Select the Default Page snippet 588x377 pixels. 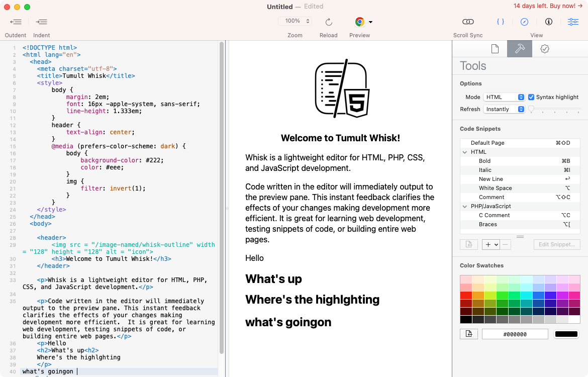point(520,143)
